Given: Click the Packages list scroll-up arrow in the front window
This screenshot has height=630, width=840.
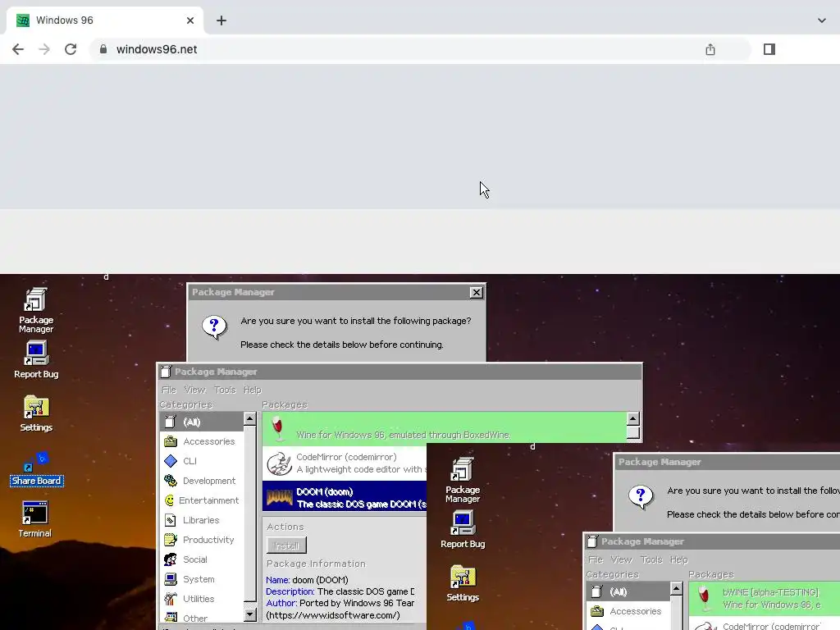Looking at the screenshot, I should click(x=632, y=419).
